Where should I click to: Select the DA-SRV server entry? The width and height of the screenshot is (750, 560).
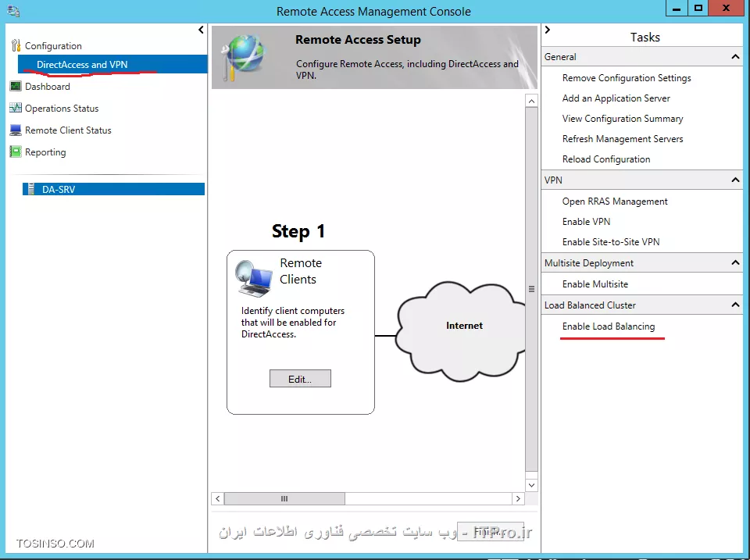[x=113, y=189]
